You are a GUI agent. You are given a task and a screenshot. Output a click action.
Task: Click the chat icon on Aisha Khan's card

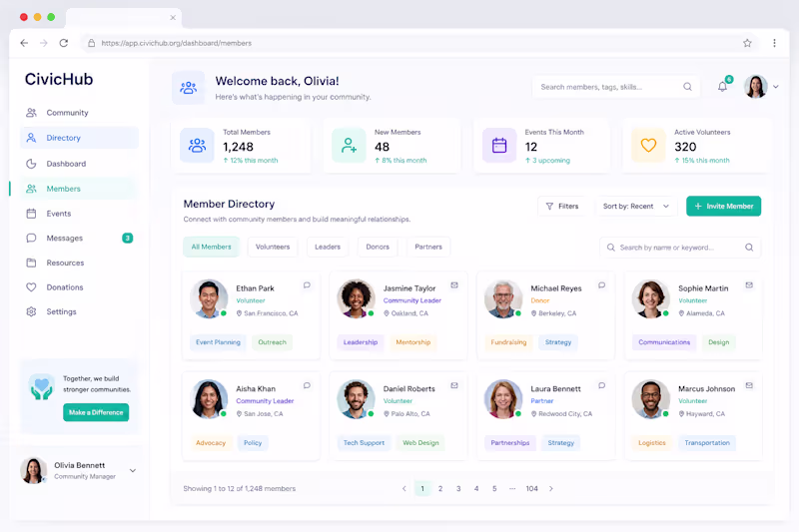pos(307,385)
